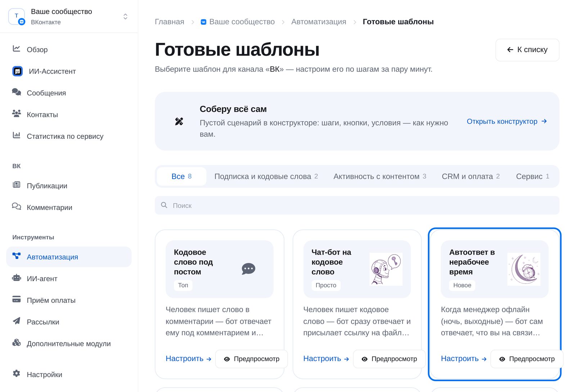
Task: Click Настроить on Чат-бот на кодовое слово card
Action: coord(326,359)
